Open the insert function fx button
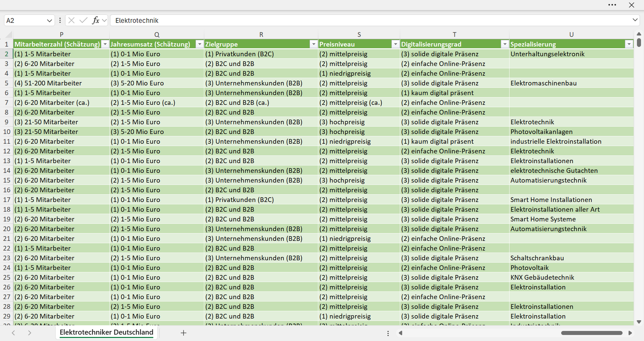 (96, 20)
